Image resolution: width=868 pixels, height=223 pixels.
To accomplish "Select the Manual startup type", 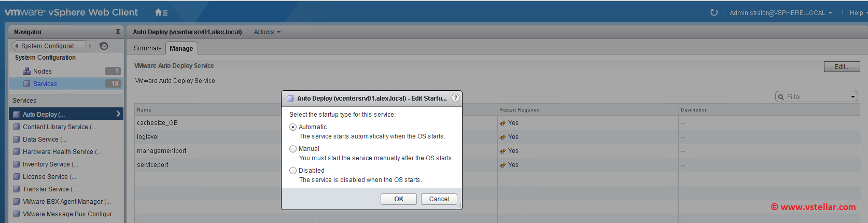I will click(293, 149).
